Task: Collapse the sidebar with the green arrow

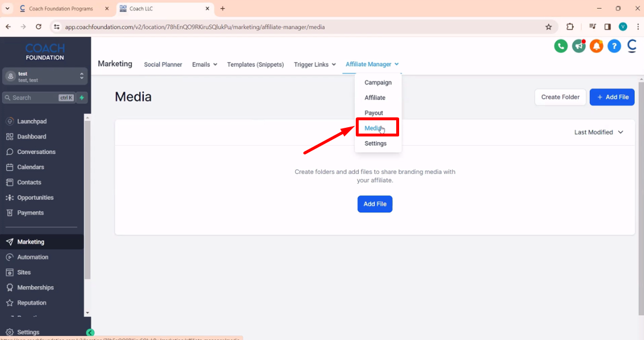Action: (90, 332)
